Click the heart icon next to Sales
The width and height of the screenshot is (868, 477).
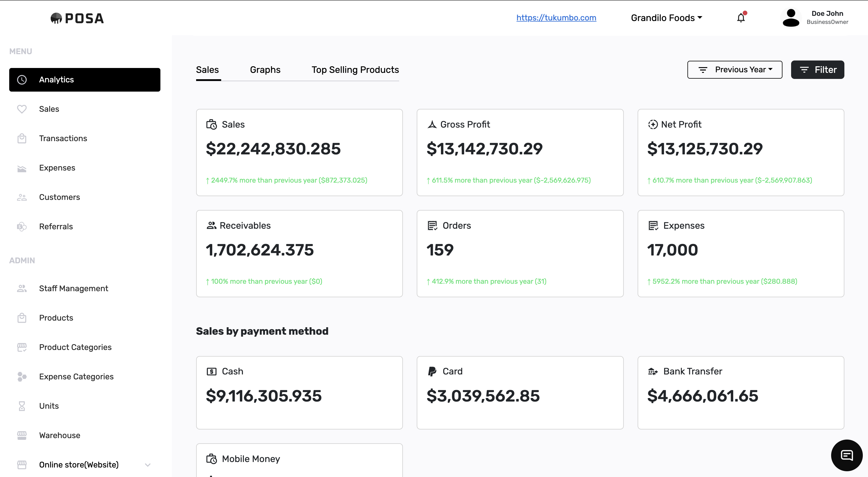point(22,109)
